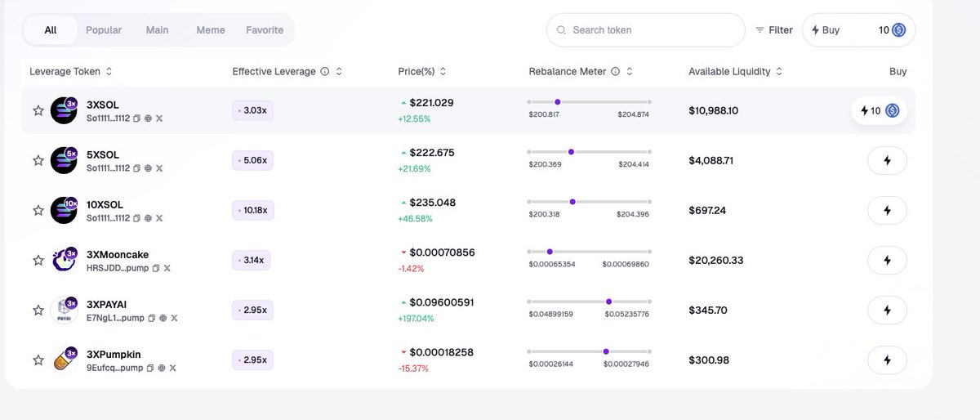Open the Filter options

coord(773,30)
